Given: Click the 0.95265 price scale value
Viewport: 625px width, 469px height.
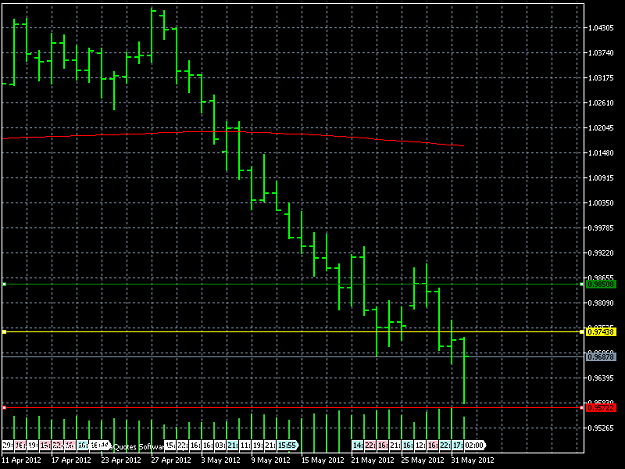Looking at the screenshot, I should coord(601,428).
